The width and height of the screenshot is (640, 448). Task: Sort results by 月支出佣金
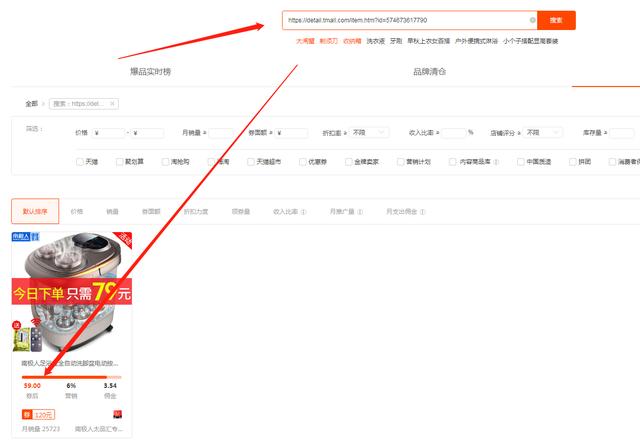[402, 212]
